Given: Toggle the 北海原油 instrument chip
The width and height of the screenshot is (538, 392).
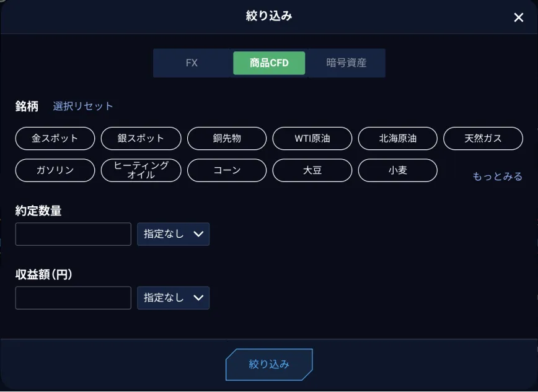Looking at the screenshot, I should pos(398,138).
